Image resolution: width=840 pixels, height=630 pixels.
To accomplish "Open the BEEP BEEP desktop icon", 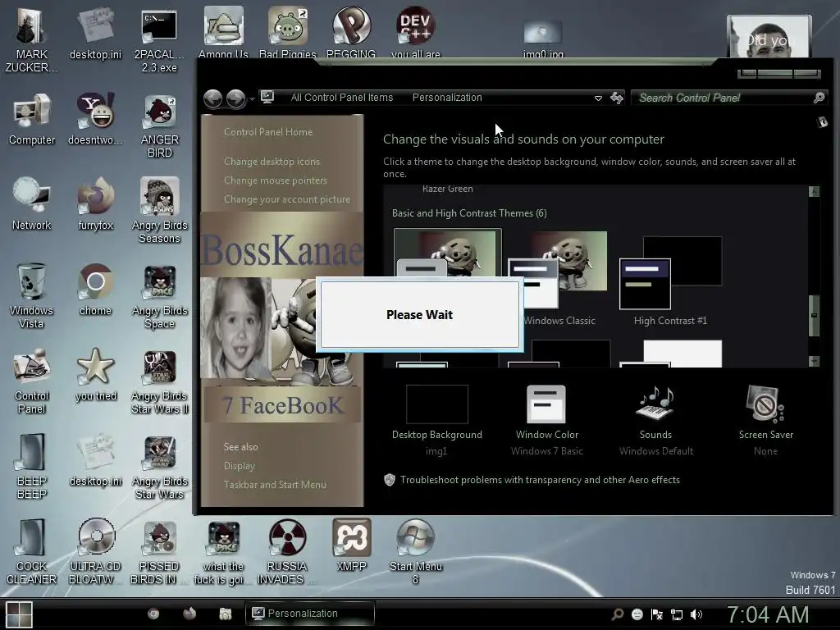I will pos(32,466).
